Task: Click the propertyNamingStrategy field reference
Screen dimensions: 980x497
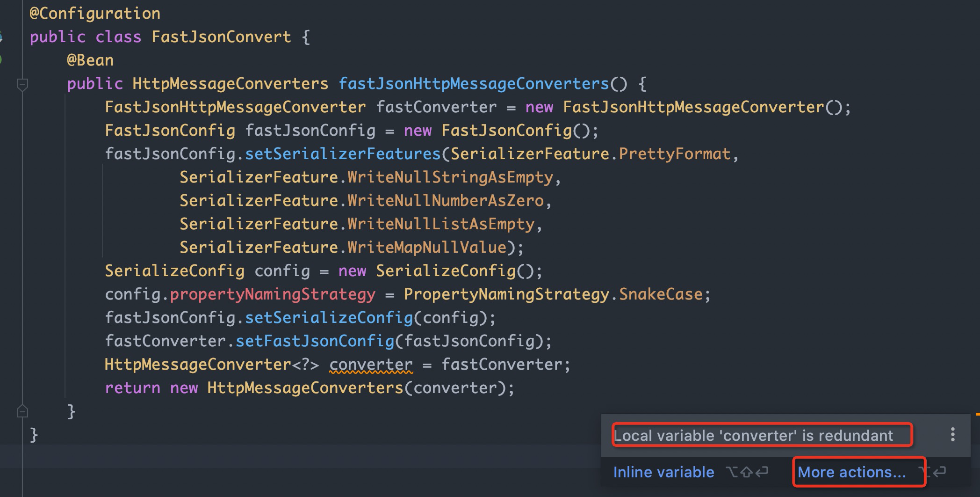Action: (x=273, y=294)
